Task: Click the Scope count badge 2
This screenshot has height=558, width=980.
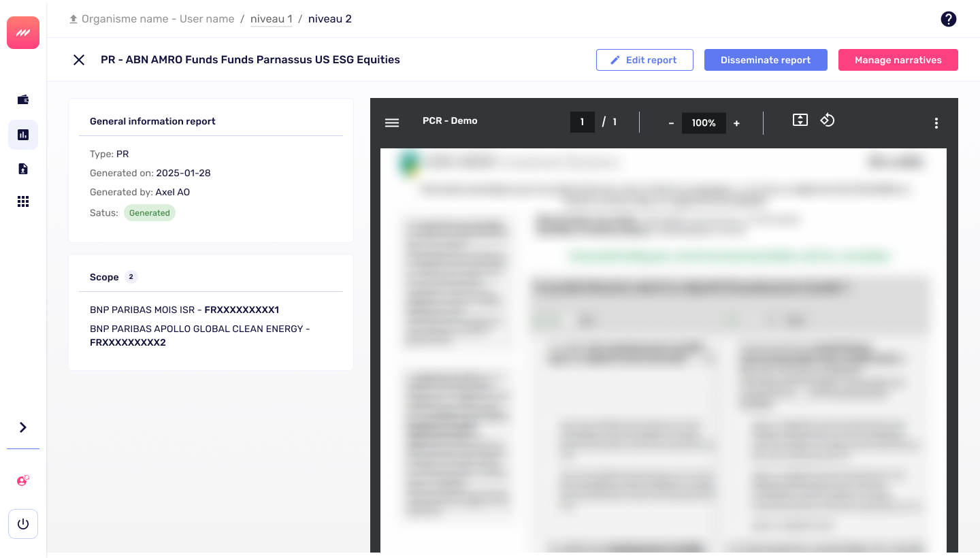Action: [x=131, y=277]
